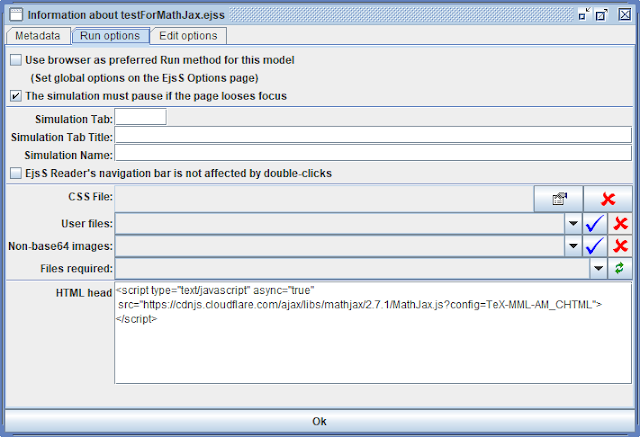Viewport: 640px width, 437px height.
Task: Expand the Files required dropdown
Action: coord(598,268)
